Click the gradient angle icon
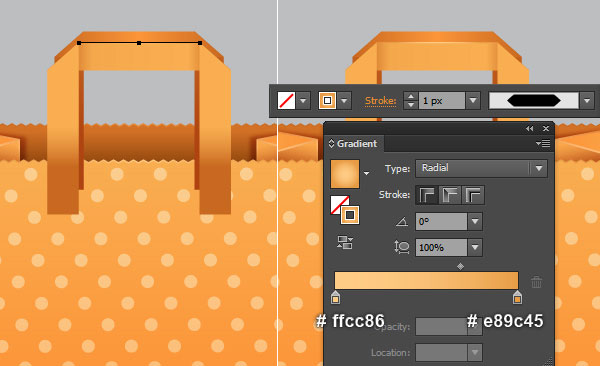 click(402, 222)
